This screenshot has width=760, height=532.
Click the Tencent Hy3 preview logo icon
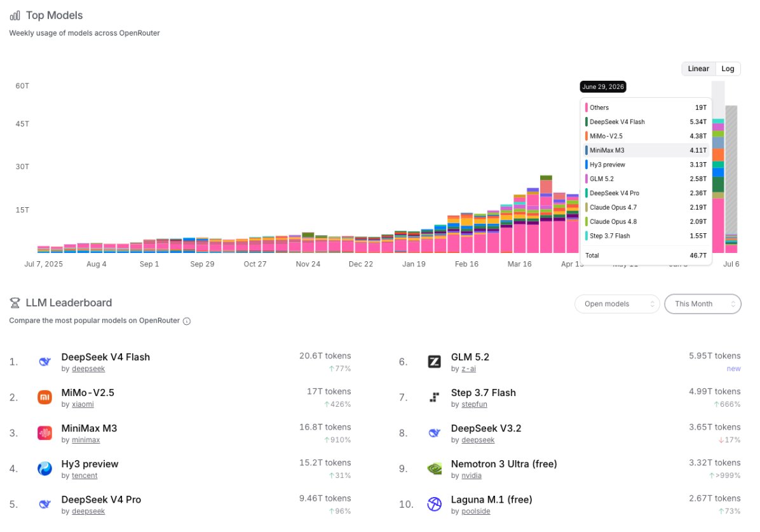click(44, 468)
